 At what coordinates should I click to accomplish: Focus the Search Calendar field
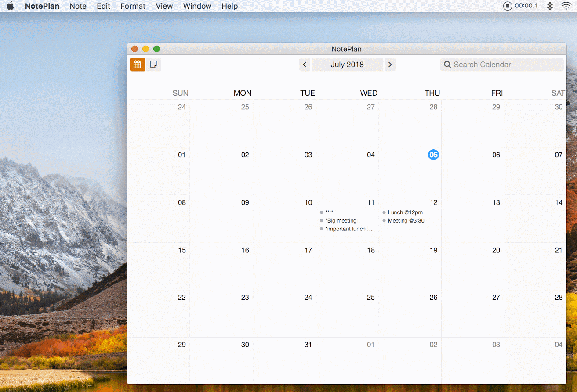[502, 65]
